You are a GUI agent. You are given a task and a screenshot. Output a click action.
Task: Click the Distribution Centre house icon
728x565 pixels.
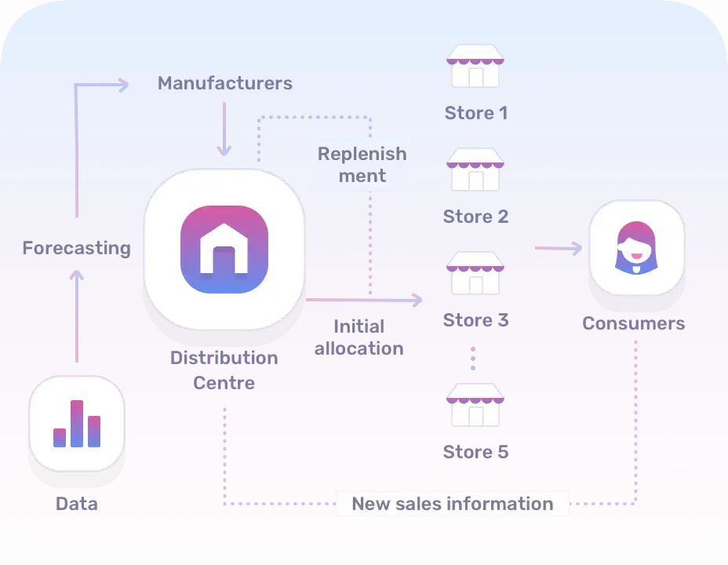coord(224,249)
